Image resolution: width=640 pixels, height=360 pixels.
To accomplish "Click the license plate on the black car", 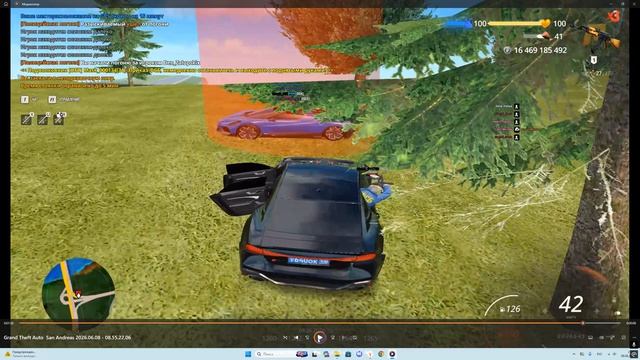I will point(309,262).
